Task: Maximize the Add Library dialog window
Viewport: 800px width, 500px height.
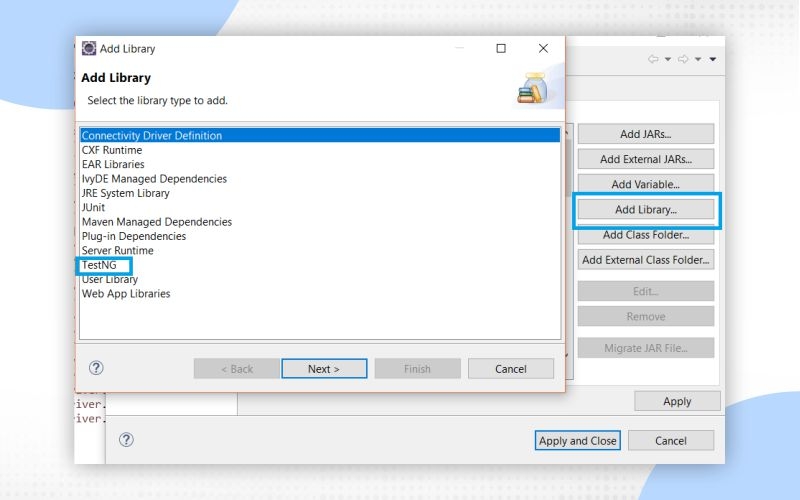Action: tap(501, 48)
